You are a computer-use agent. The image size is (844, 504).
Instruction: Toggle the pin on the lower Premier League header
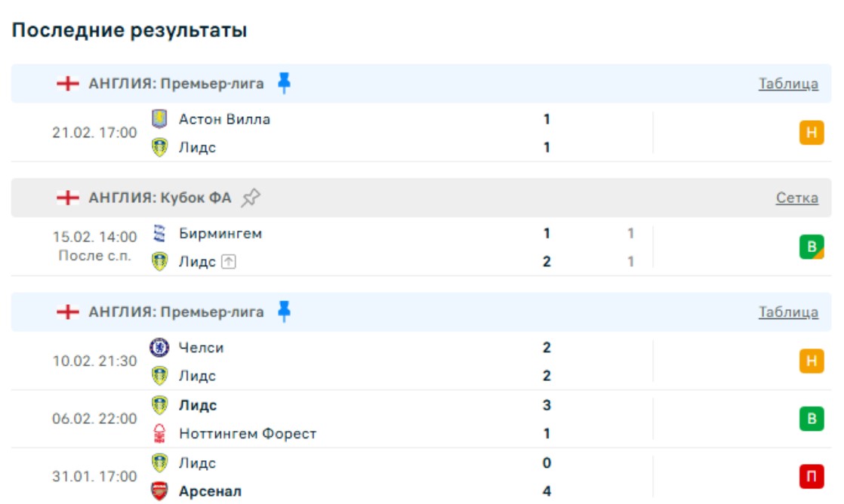(x=284, y=312)
